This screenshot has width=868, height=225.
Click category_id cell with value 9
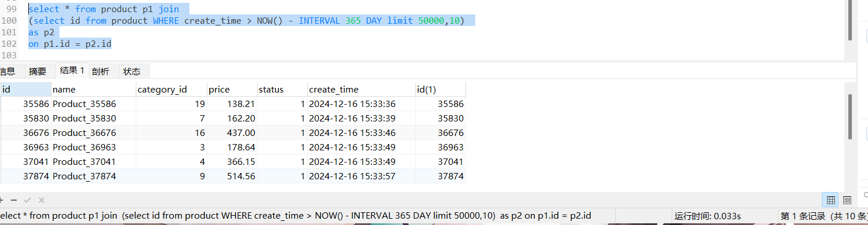click(x=171, y=176)
